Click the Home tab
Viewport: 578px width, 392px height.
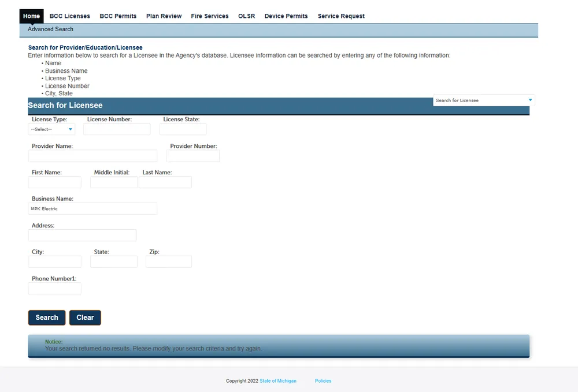32,16
